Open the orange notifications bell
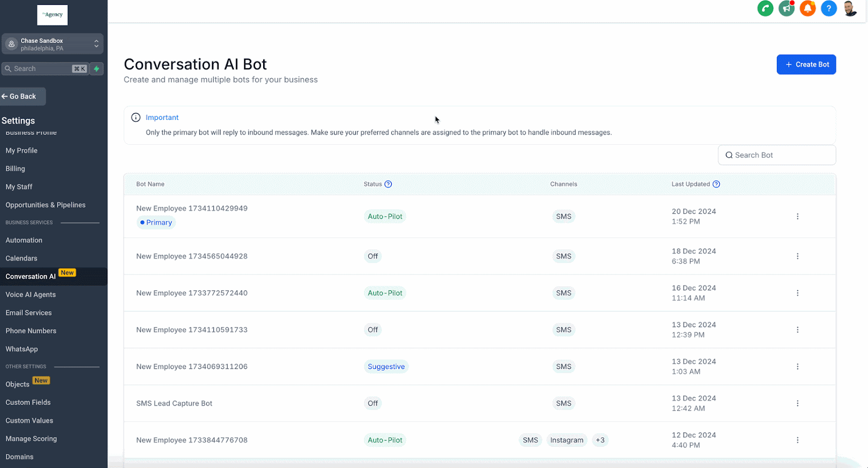868x468 pixels. (x=807, y=9)
